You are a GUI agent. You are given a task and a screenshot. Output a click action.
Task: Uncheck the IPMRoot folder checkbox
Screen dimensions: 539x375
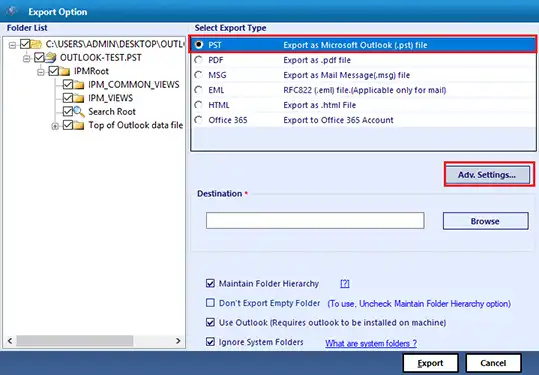point(53,71)
